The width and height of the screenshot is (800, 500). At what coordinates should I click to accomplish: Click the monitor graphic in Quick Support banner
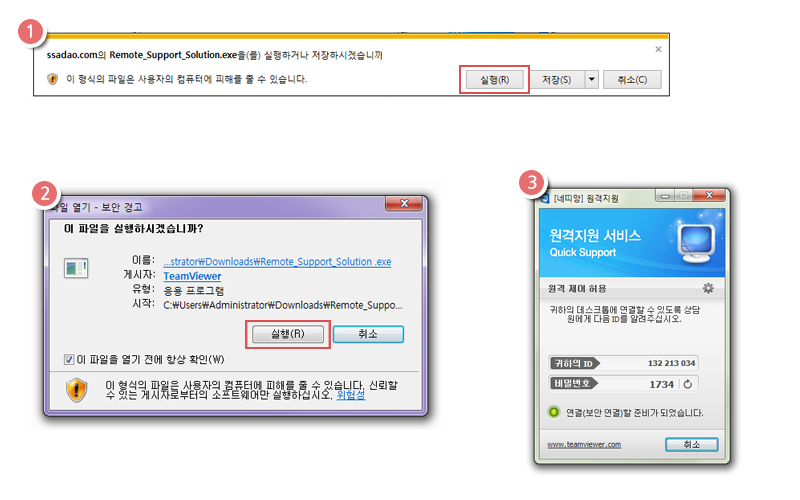pos(696,243)
